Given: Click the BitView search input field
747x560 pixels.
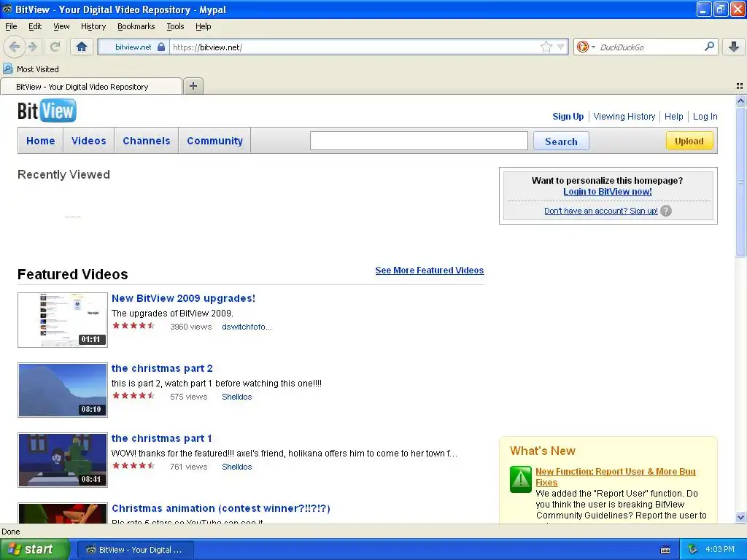Looking at the screenshot, I should click(x=419, y=141).
